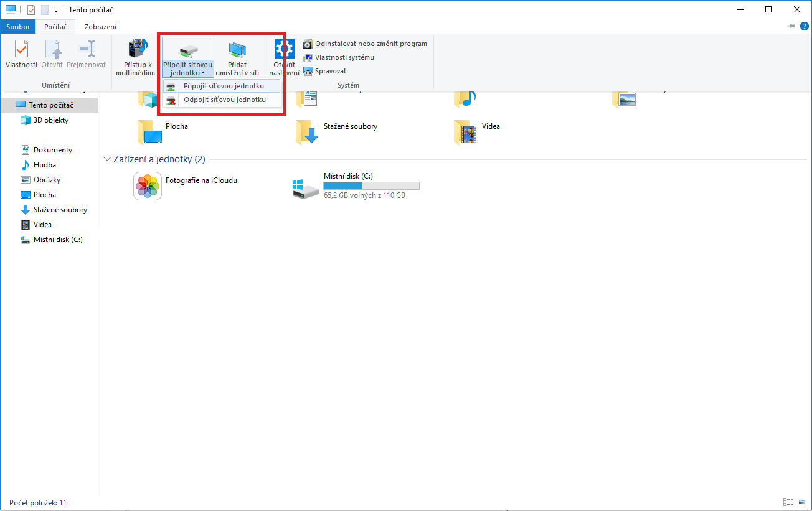Select the Plocha folder in the main pane
This screenshot has width=812, height=511.
click(x=163, y=131)
